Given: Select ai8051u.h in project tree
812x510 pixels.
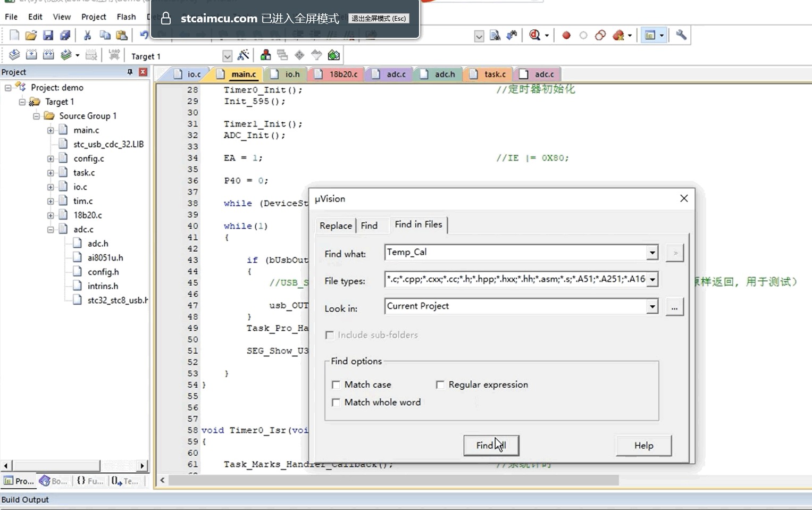Looking at the screenshot, I should (x=105, y=258).
